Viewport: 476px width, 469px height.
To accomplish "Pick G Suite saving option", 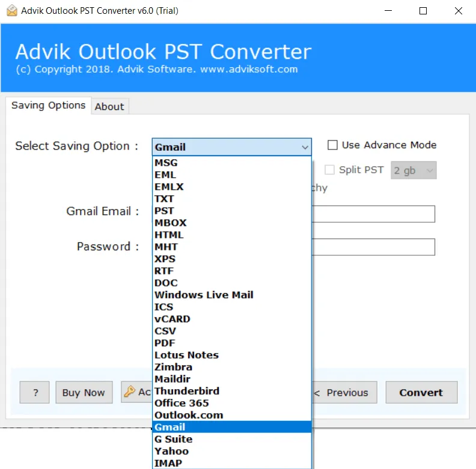I will point(232,439).
